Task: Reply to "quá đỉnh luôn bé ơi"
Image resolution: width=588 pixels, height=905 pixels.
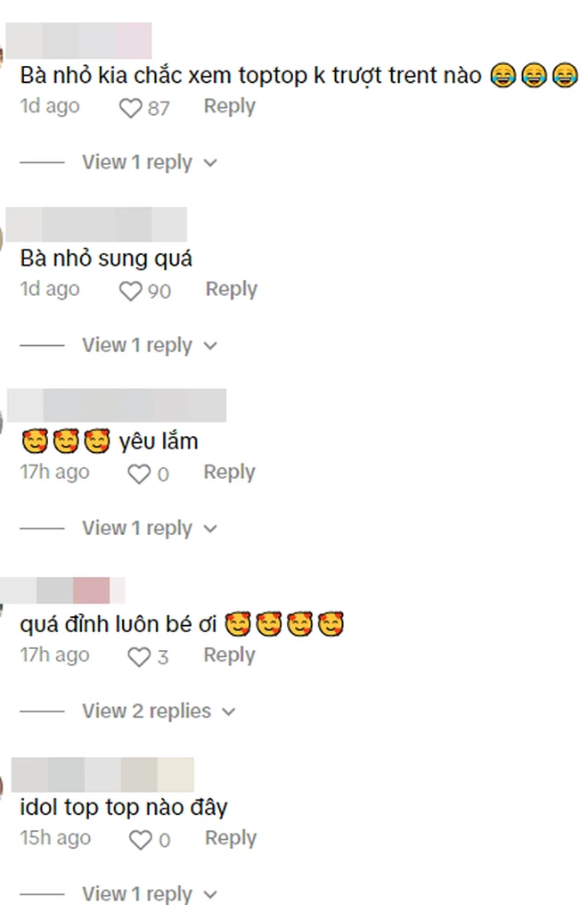Action: pyautogui.click(x=230, y=655)
